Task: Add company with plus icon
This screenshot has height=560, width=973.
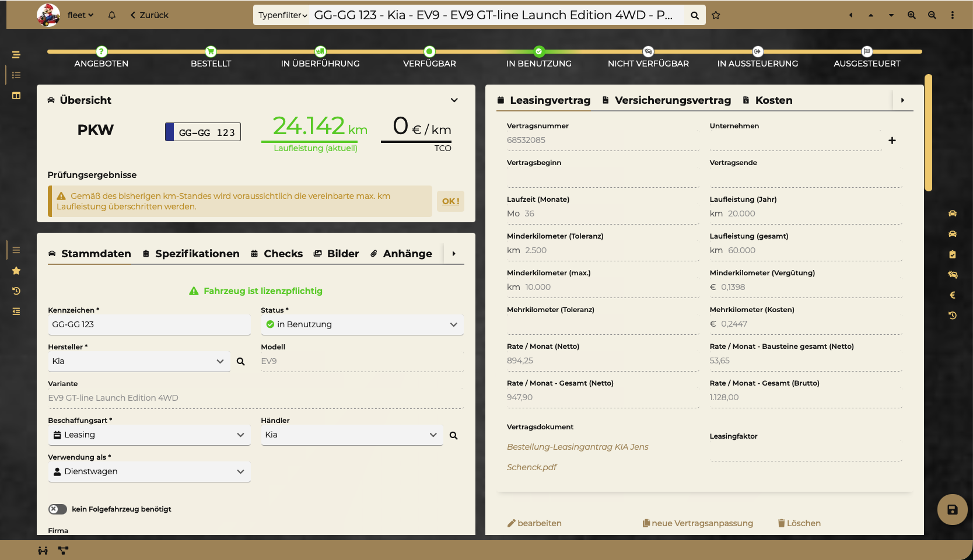Action: (x=892, y=141)
